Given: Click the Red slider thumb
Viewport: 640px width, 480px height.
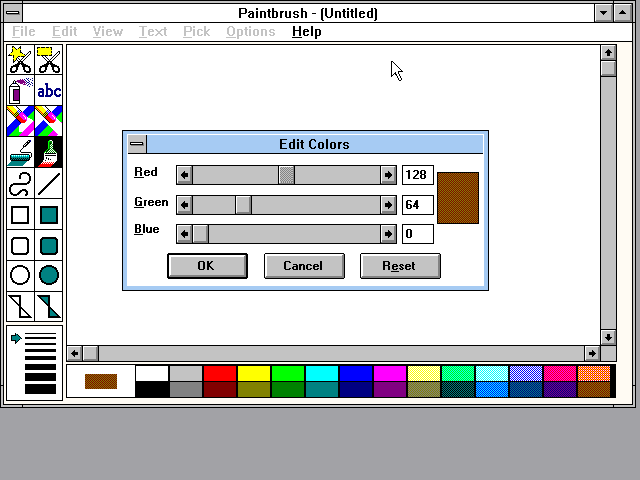Looking at the screenshot, I should (286, 175).
